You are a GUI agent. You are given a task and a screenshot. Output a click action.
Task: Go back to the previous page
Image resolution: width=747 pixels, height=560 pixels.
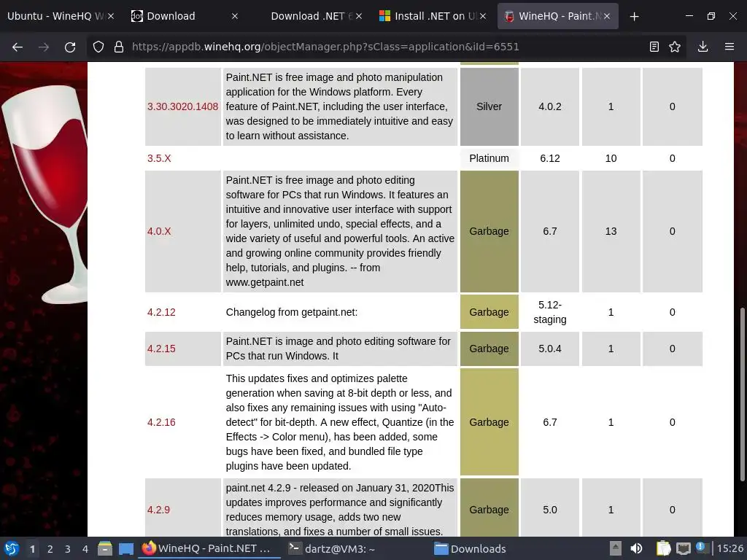18,47
